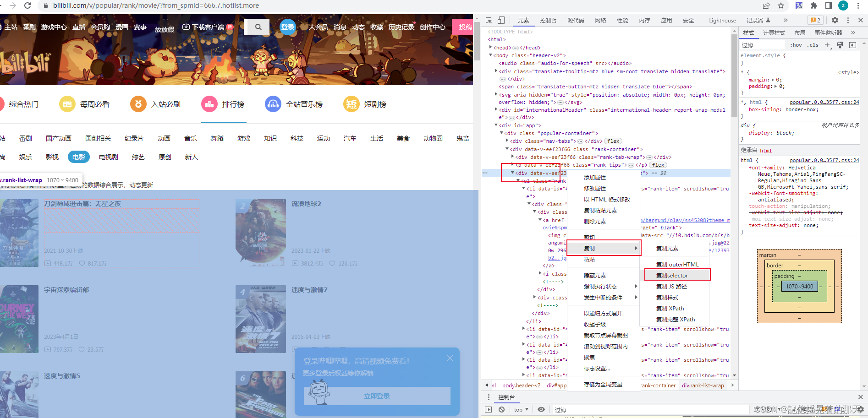Open 速度与激情7 movie title
The width and height of the screenshot is (868, 418).
pyautogui.click(x=309, y=290)
